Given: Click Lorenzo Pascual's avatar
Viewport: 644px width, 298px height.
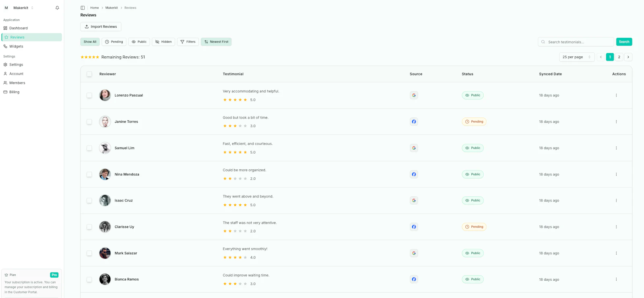Looking at the screenshot, I should tap(105, 95).
